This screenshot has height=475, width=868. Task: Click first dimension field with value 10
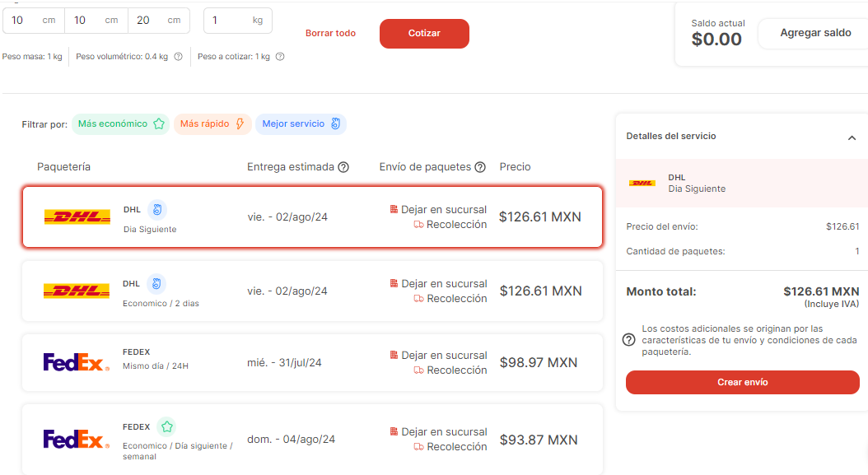(34, 21)
